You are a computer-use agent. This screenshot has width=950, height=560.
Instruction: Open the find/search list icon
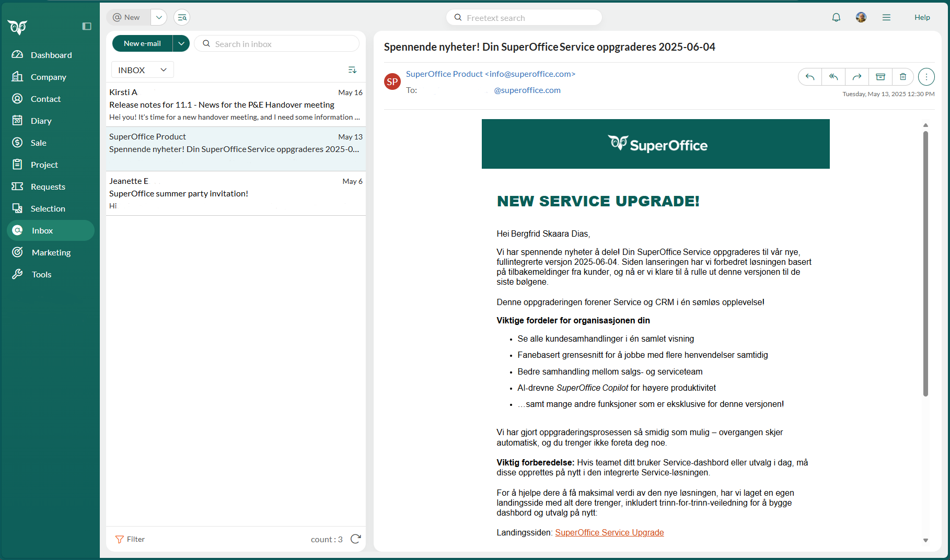click(182, 17)
